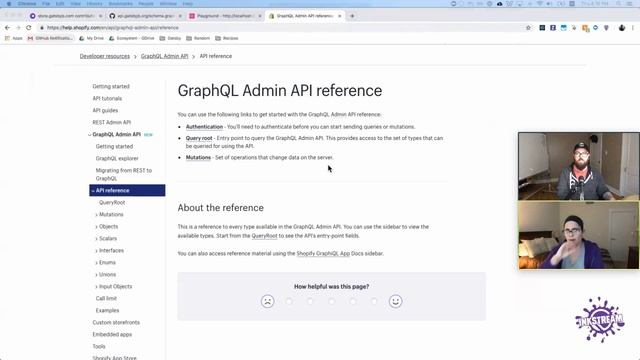The width and height of the screenshot is (640, 360).
Task: Reload the current page
Action: (x=29, y=28)
